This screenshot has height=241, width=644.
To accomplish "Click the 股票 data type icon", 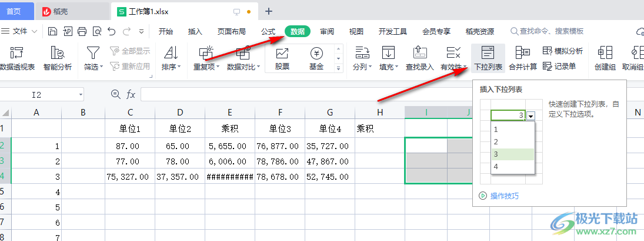I will pos(282,52).
